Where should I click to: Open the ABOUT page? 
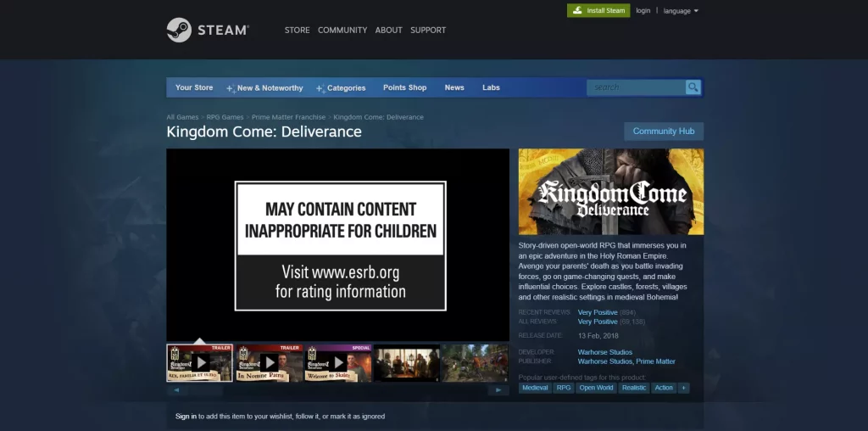tap(388, 30)
